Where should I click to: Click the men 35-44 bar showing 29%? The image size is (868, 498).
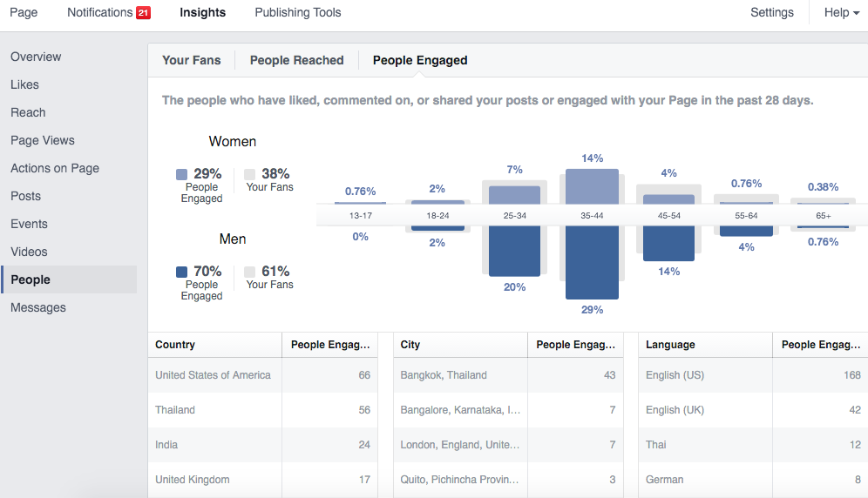coord(592,261)
